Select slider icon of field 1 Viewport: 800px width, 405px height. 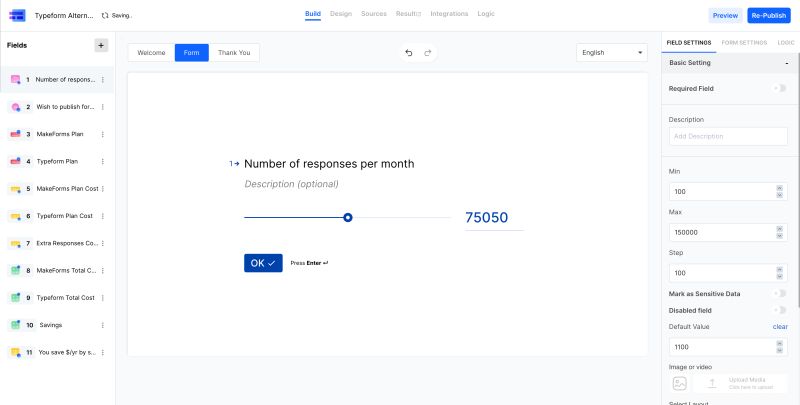click(x=15, y=80)
